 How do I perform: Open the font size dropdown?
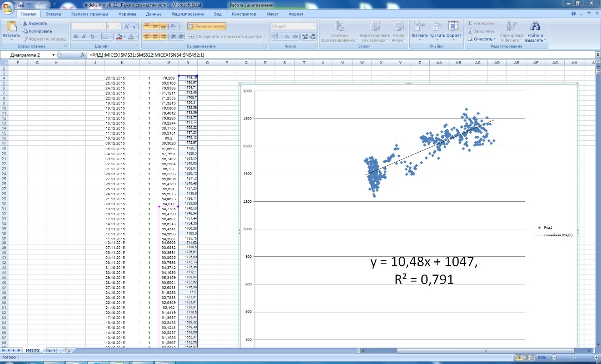pyautogui.click(x=118, y=26)
